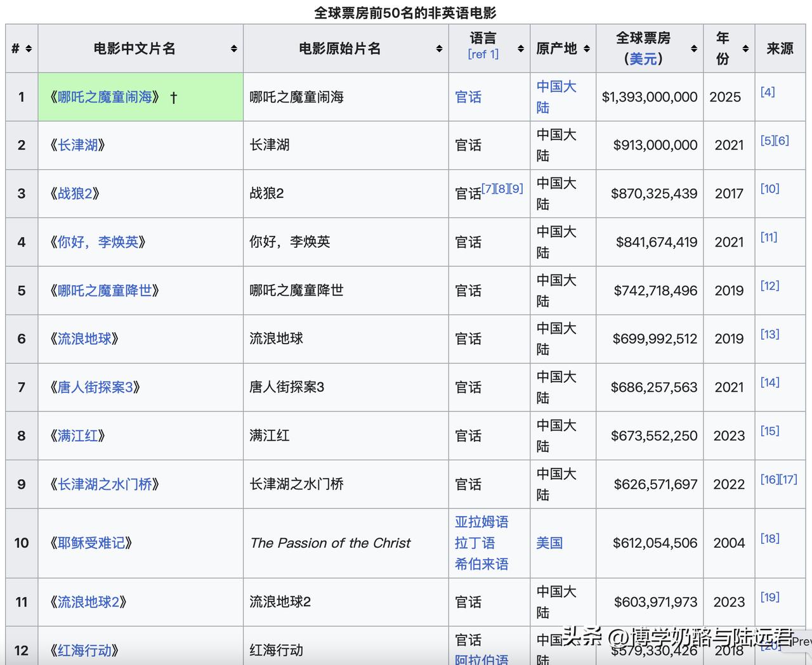812x665 pixels.
Task: Open the 美元 link in header
Action: click(643, 59)
